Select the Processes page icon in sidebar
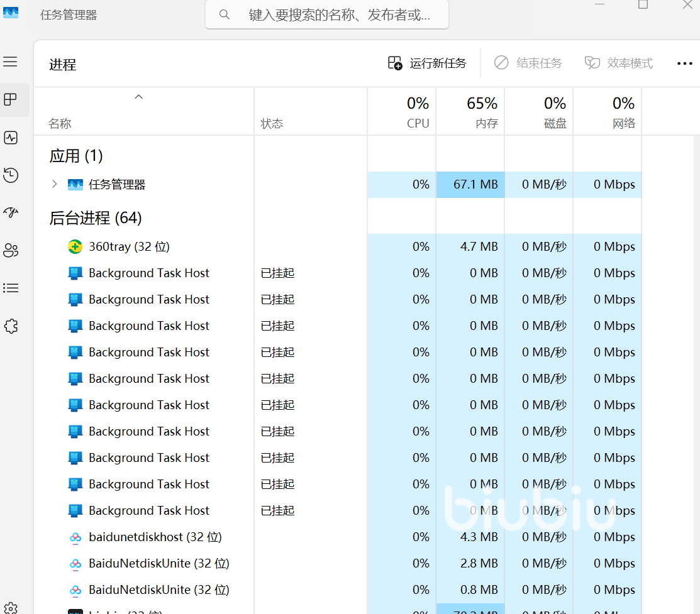This screenshot has height=614, width=700. 11,100
